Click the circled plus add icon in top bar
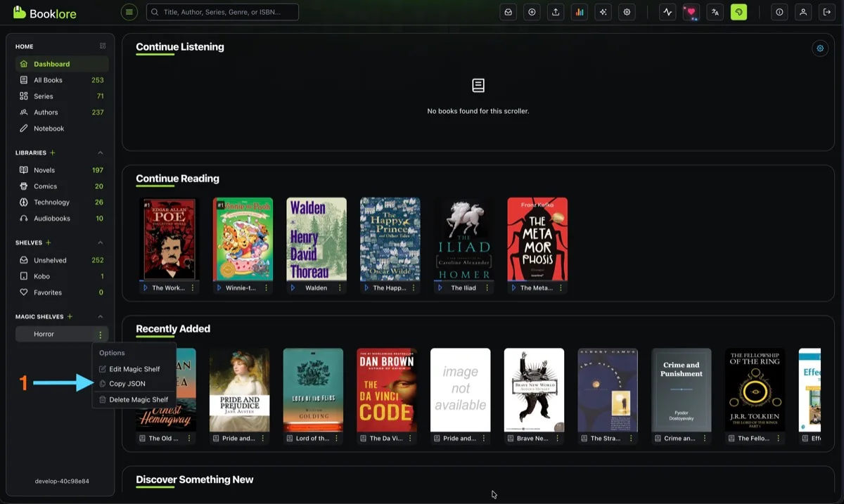844x504 pixels. pos(532,12)
